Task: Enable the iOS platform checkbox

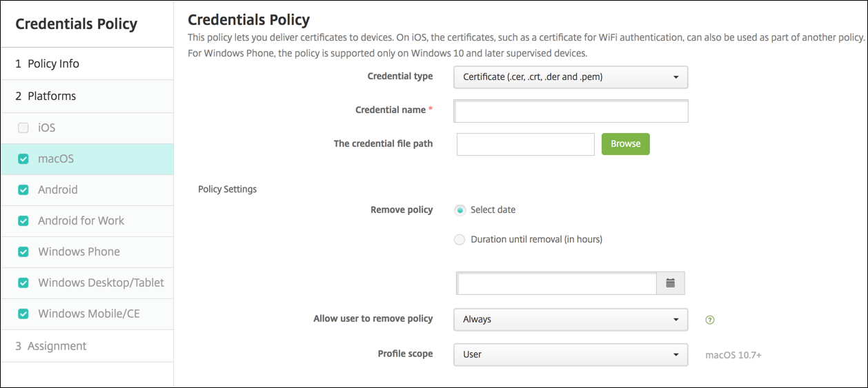Action: [23, 127]
